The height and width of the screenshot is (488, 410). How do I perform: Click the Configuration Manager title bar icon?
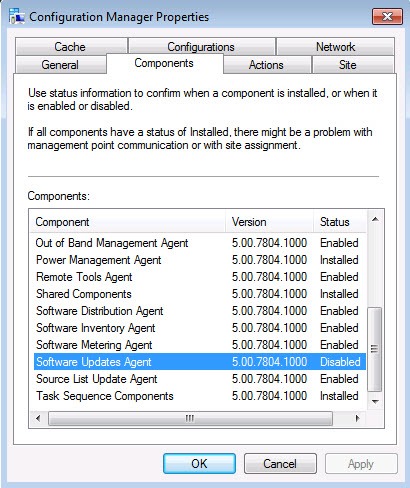pyautogui.click(x=17, y=16)
